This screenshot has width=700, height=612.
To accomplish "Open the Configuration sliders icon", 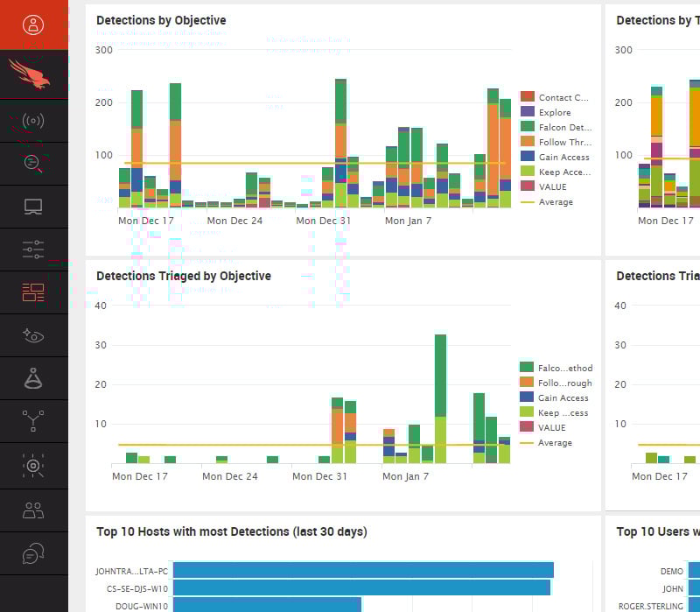I will pos(33,250).
